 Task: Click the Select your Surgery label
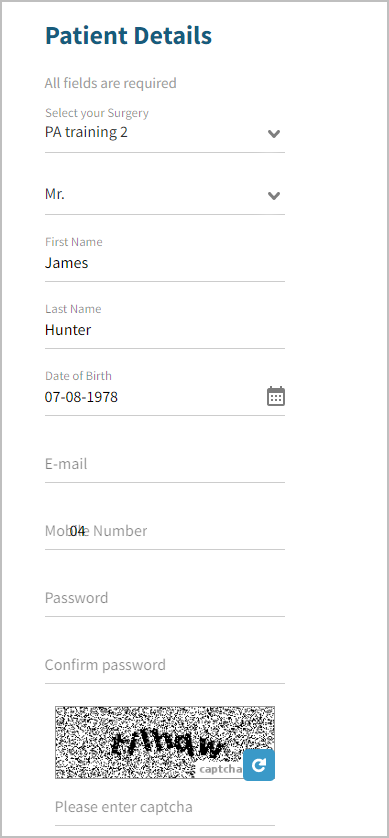pyautogui.click(x=97, y=113)
